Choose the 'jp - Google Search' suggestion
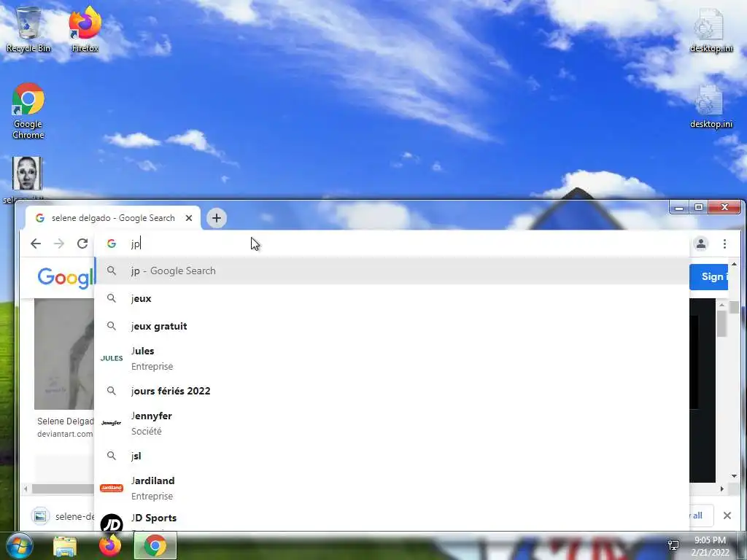Screen dimensions: 747x560 click(392, 271)
